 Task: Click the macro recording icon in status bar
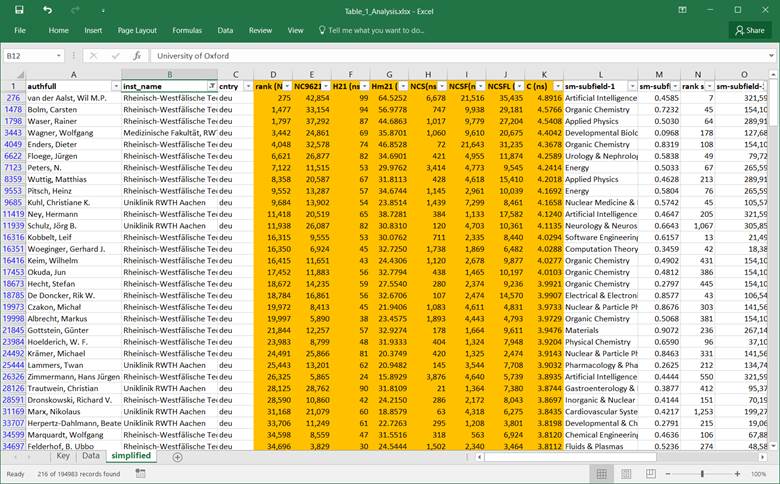pos(140,474)
